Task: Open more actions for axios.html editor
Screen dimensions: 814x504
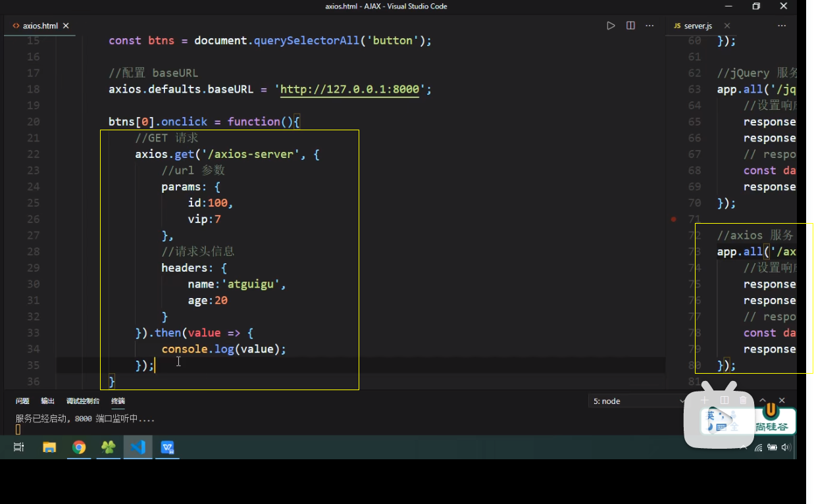Action: [650, 26]
